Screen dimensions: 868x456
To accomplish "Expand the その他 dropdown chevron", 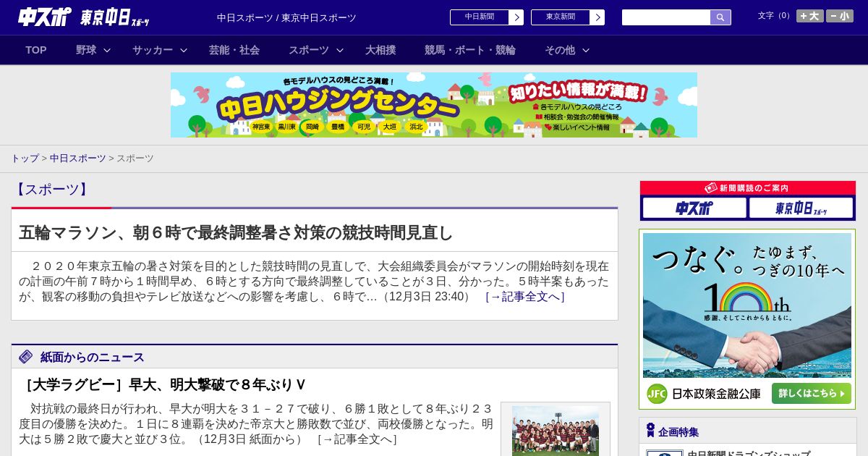I will 586,50.
